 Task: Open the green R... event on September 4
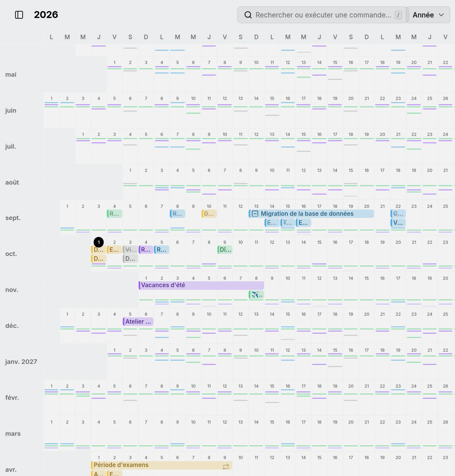click(115, 214)
